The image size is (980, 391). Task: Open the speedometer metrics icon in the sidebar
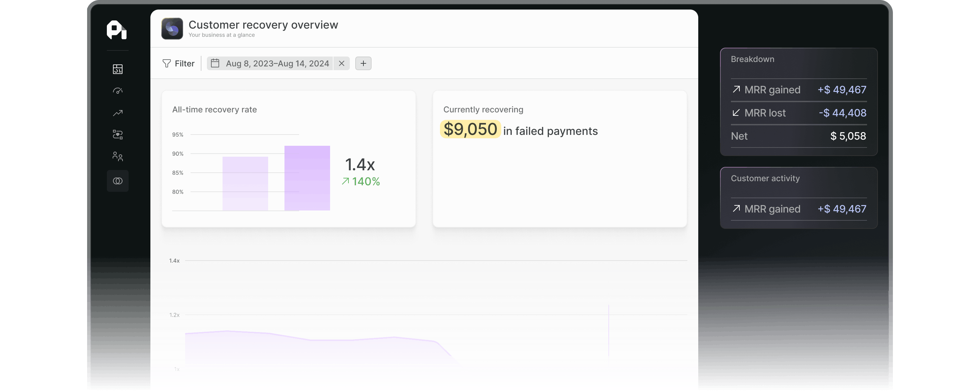click(x=118, y=91)
